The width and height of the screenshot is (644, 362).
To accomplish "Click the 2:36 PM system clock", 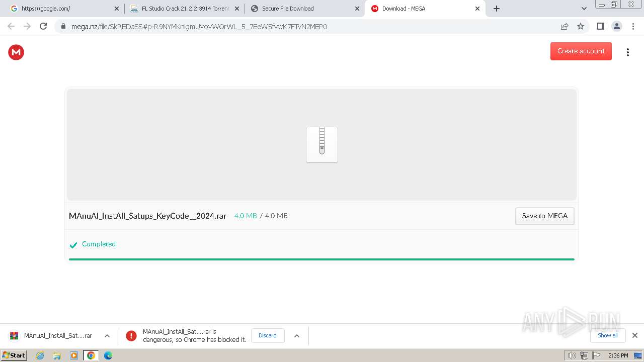I will click(x=618, y=355).
